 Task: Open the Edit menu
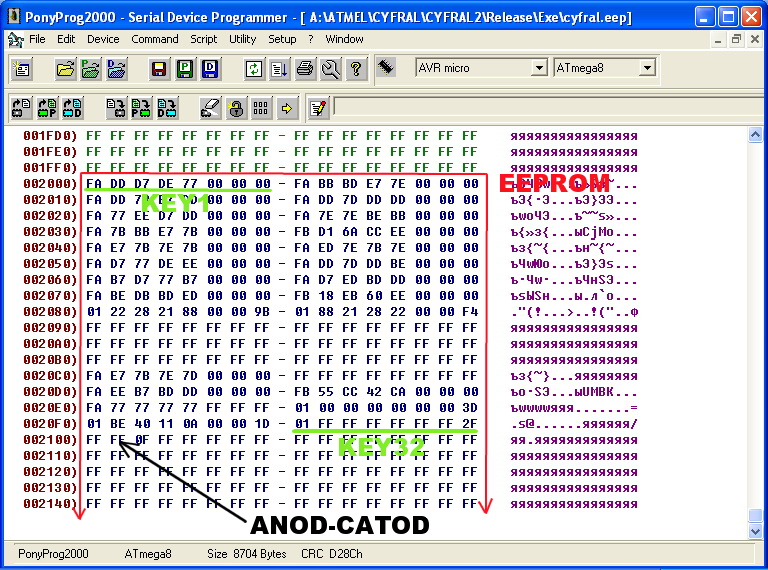(66, 39)
